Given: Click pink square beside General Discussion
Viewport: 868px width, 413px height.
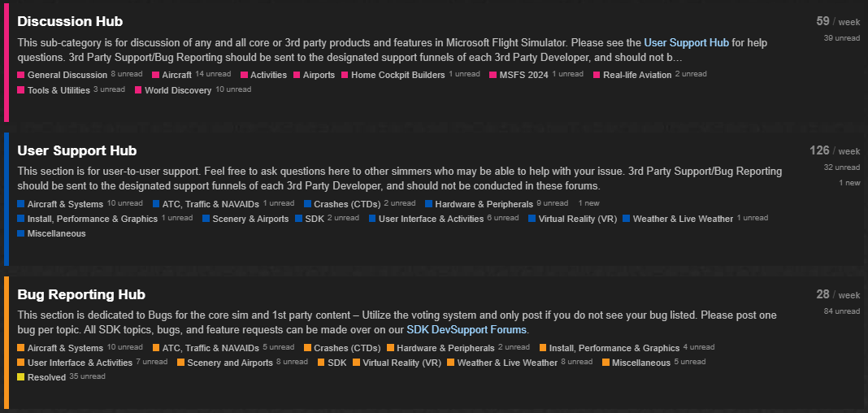Looking at the screenshot, I should pos(20,75).
